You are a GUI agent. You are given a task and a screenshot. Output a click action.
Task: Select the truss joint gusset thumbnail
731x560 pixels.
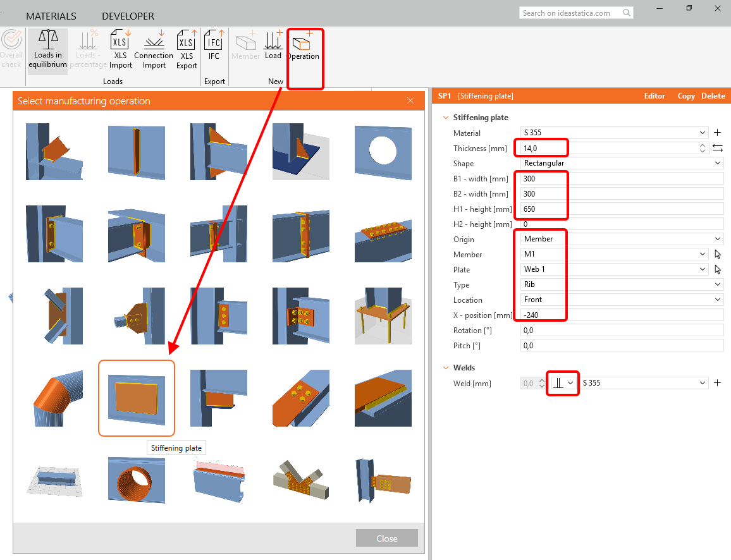point(301,480)
